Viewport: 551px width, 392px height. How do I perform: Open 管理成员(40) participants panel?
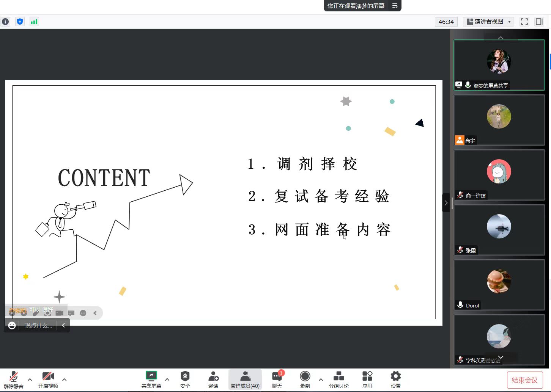[x=245, y=379]
